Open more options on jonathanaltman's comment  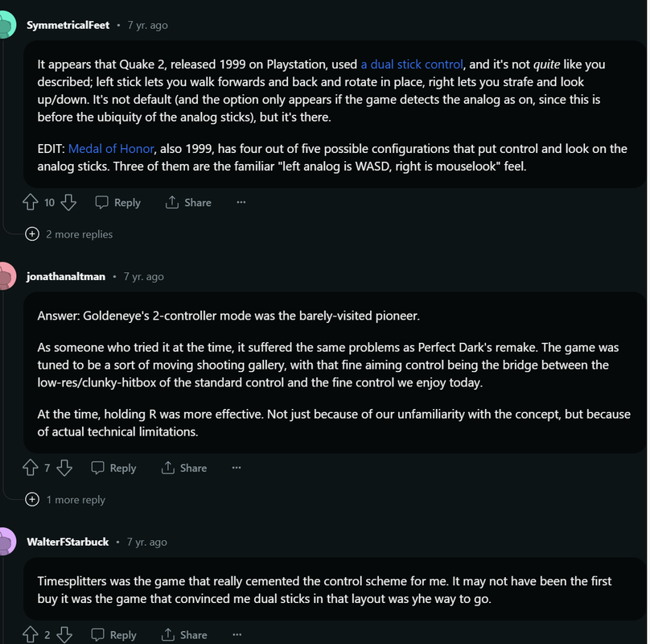click(x=237, y=468)
